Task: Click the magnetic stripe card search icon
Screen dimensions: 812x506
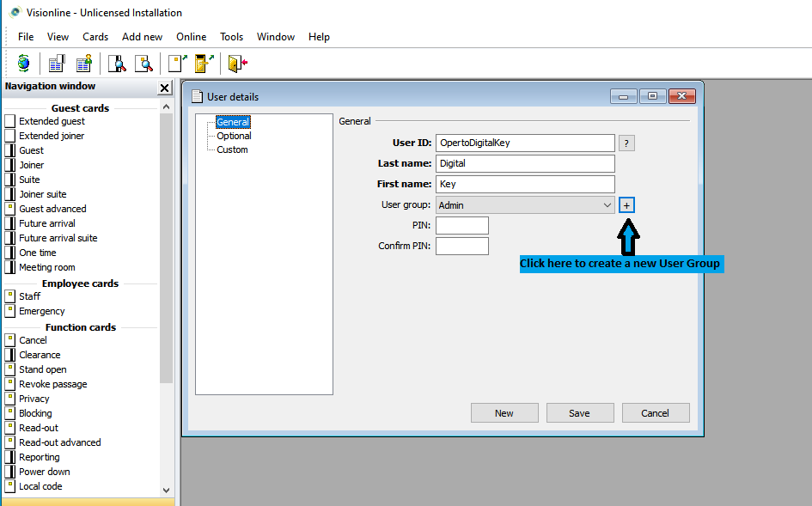Action: point(117,63)
